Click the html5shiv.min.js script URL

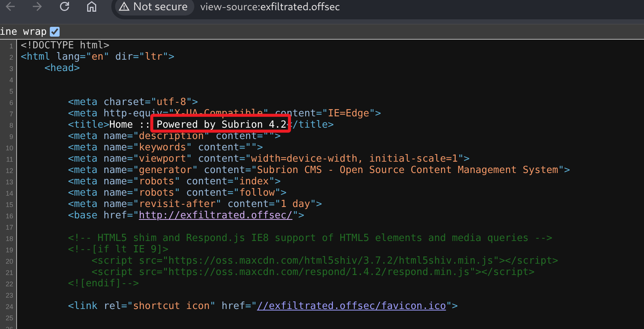coord(330,261)
